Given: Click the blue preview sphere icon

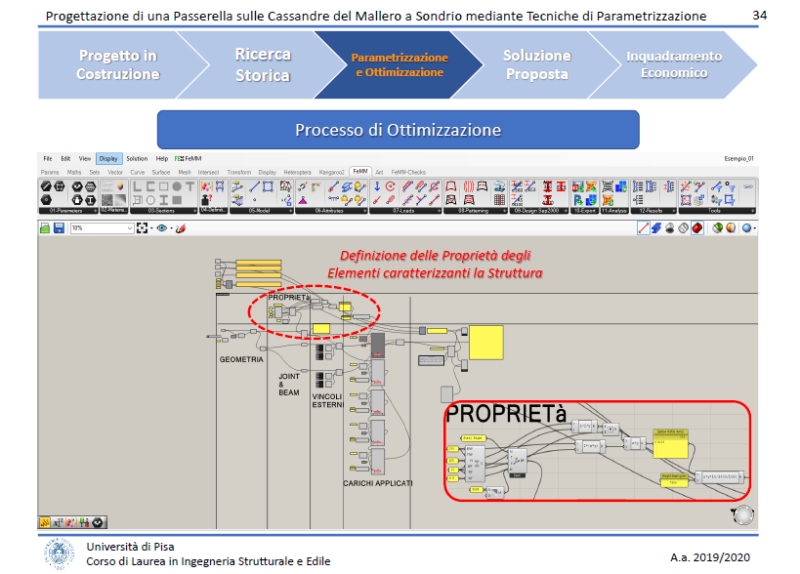Looking at the screenshot, I should [748, 228].
